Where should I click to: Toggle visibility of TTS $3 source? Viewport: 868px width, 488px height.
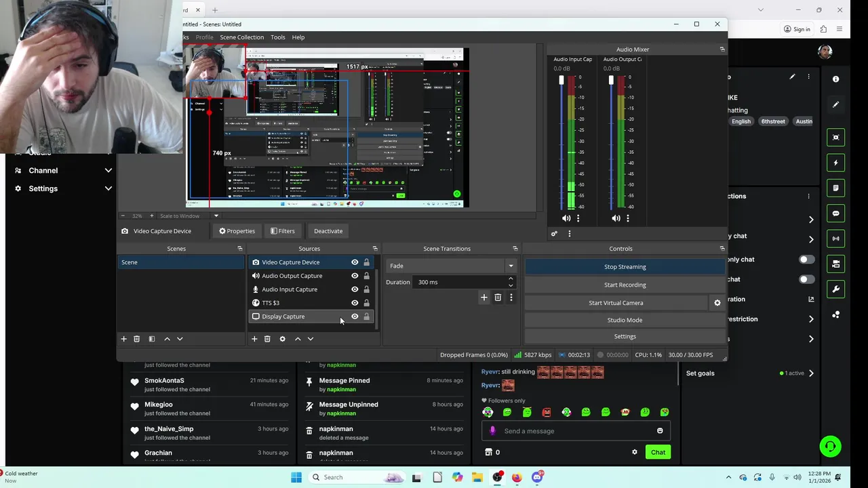coord(355,303)
